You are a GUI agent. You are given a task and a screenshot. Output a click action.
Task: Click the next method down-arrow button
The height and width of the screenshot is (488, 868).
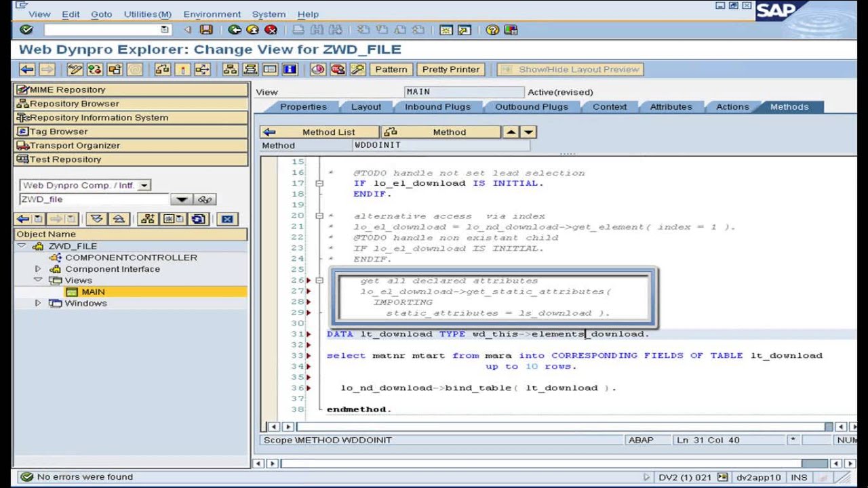click(x=529, y=132)
